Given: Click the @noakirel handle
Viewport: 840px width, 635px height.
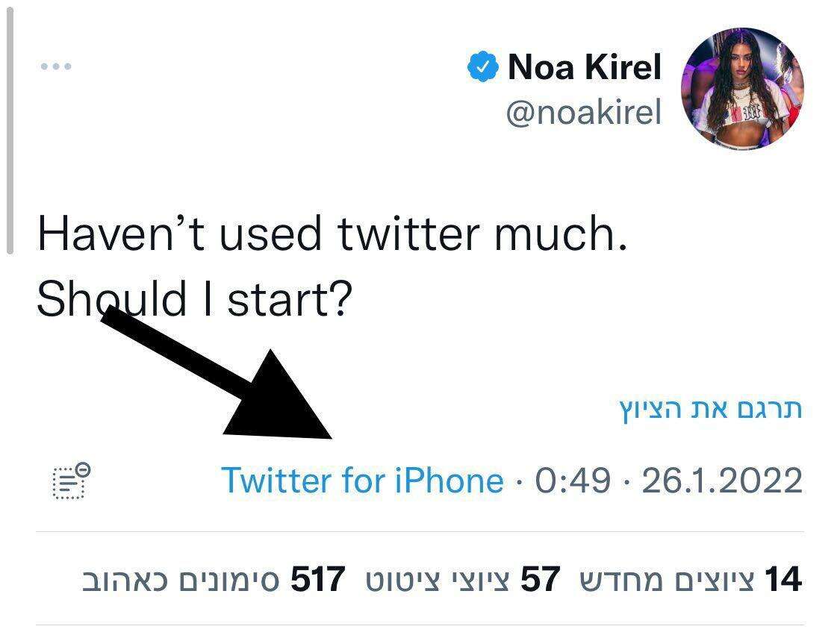Looking at the screenshot, I should (583, 113).
